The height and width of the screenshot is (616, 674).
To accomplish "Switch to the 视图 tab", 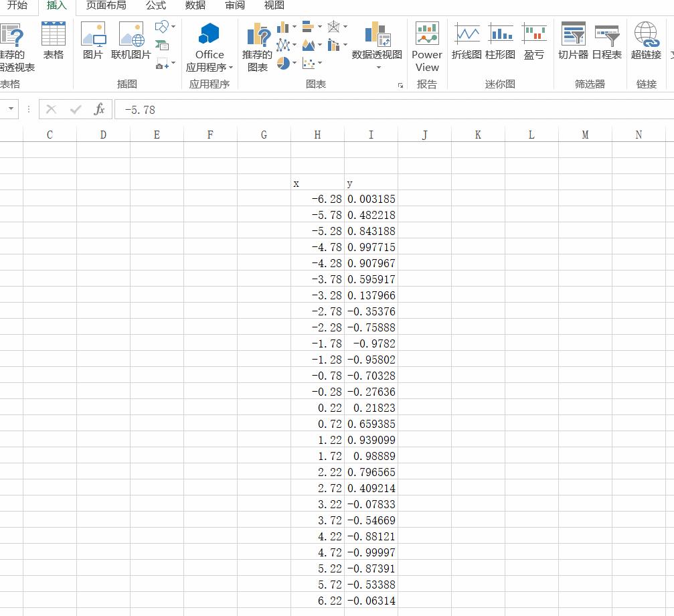I will [x=274, y=5].
